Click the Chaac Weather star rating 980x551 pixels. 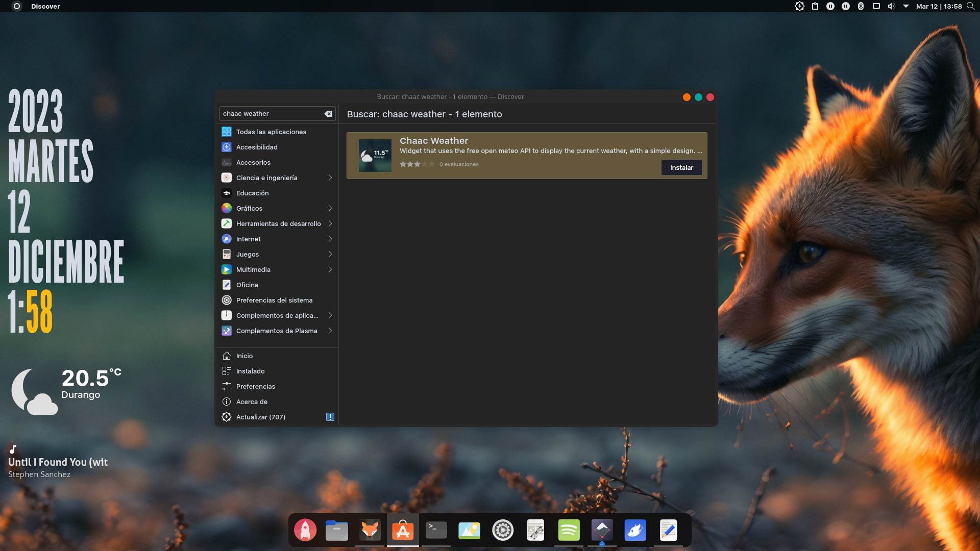click(x=417, y=164)
